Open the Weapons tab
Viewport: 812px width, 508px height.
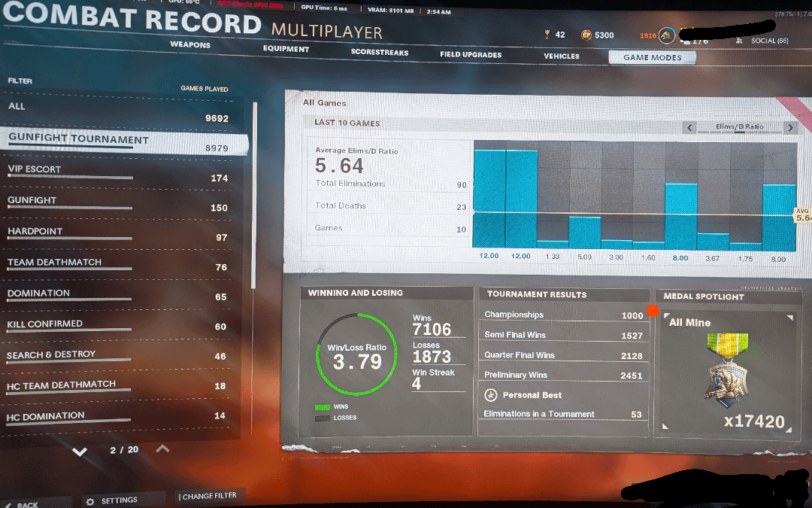pos(190,45)
